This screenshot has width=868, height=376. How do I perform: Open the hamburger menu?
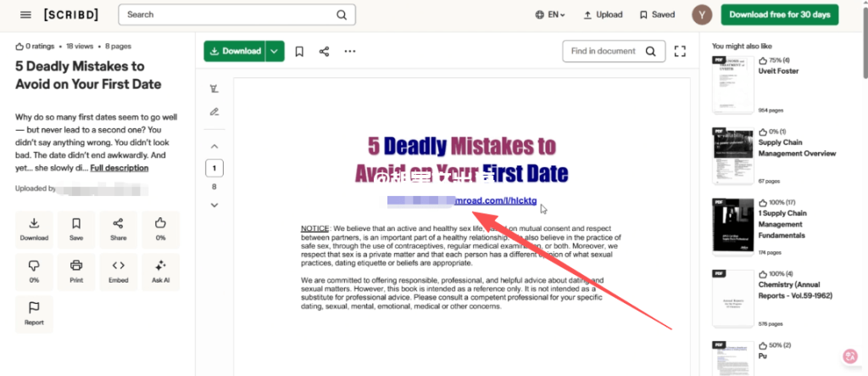point(26,15)
